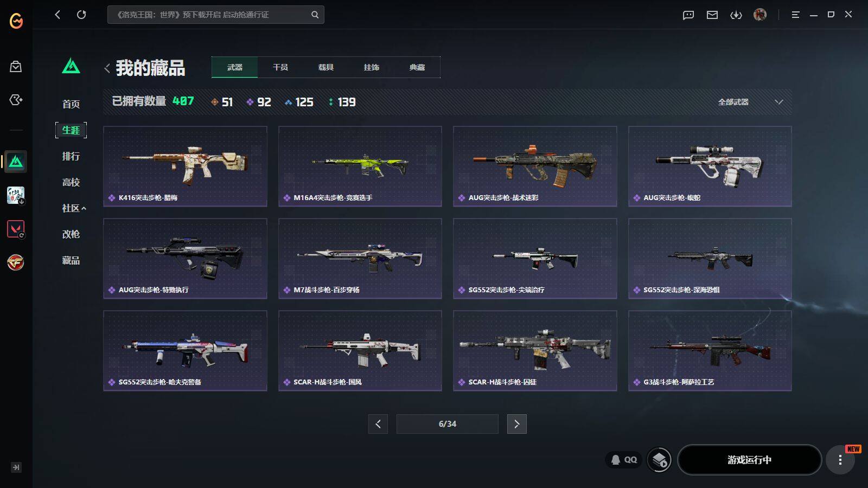The width and height of the screenshot is (868, 488).
Task: Expand the 全部武器 filter dropdown
Action: (x=750, y=102)
